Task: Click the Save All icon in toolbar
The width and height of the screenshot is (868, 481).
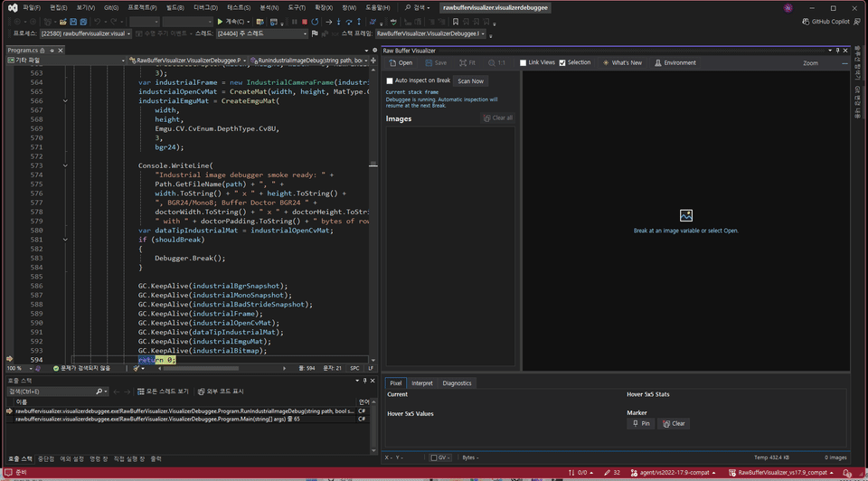Action: click(x=83, y=22)
